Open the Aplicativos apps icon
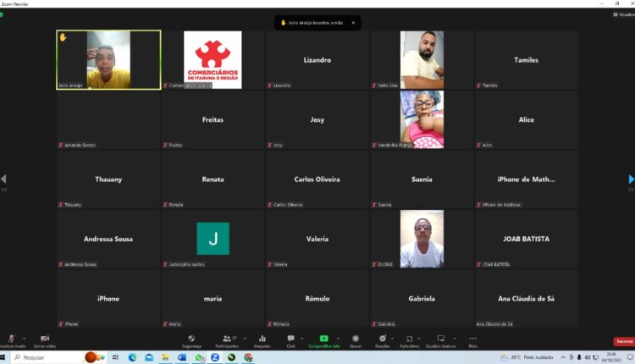Screen dimensions: 635x364 (x=409, y=339)
